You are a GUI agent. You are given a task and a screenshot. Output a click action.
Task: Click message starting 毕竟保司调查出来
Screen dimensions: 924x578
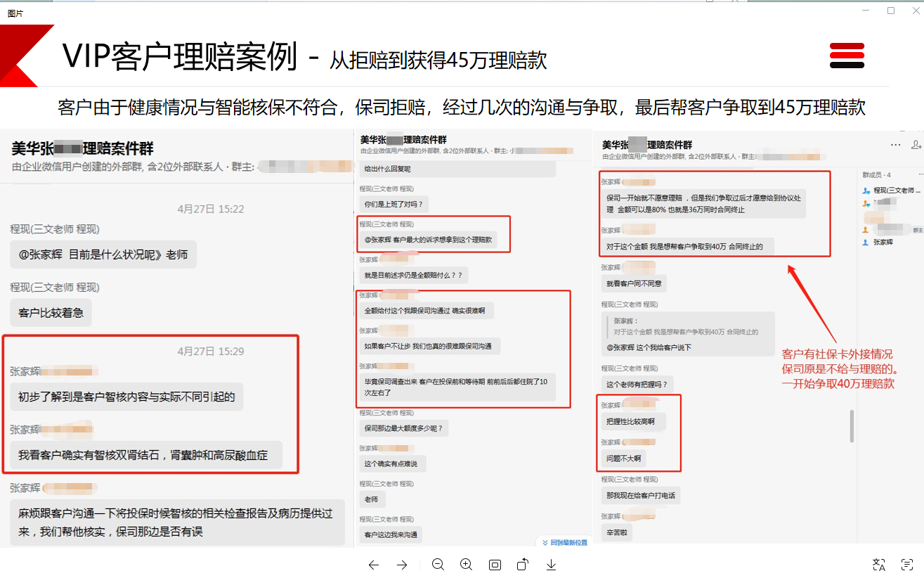(x=457, y=387)
